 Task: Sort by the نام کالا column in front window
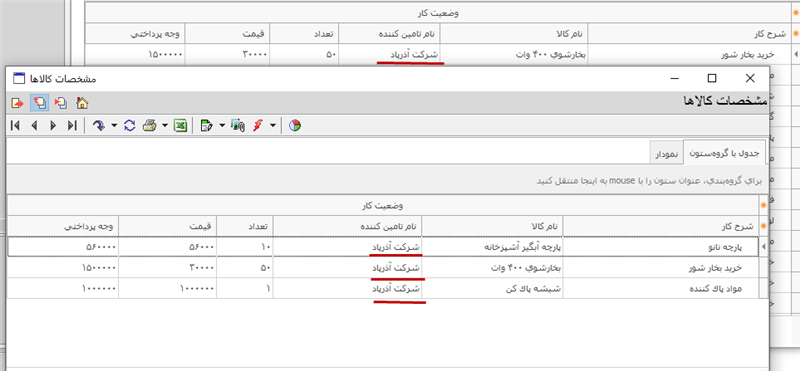coord(492,226)
